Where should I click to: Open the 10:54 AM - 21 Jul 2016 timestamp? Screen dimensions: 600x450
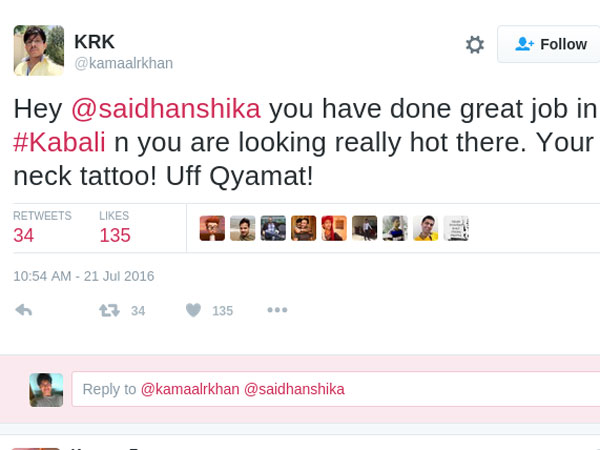(83, 276)
